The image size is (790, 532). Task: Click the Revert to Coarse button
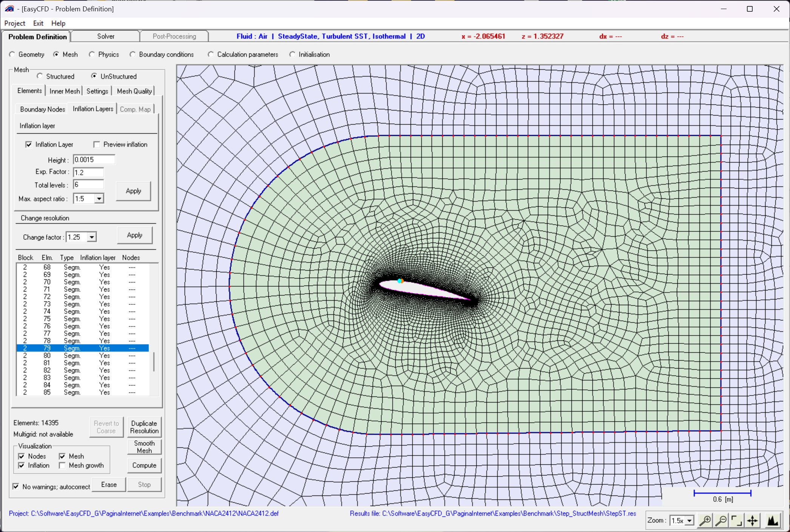(x=106, y=427)
